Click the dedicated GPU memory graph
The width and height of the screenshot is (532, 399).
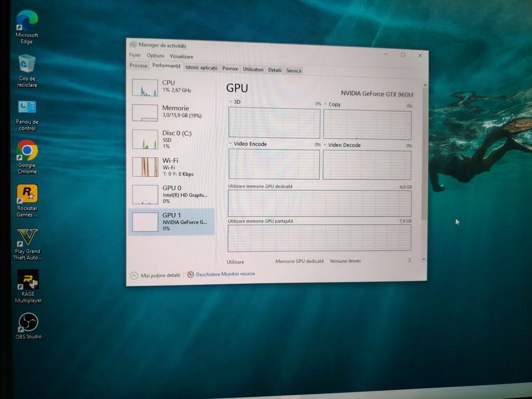point(320,203)
